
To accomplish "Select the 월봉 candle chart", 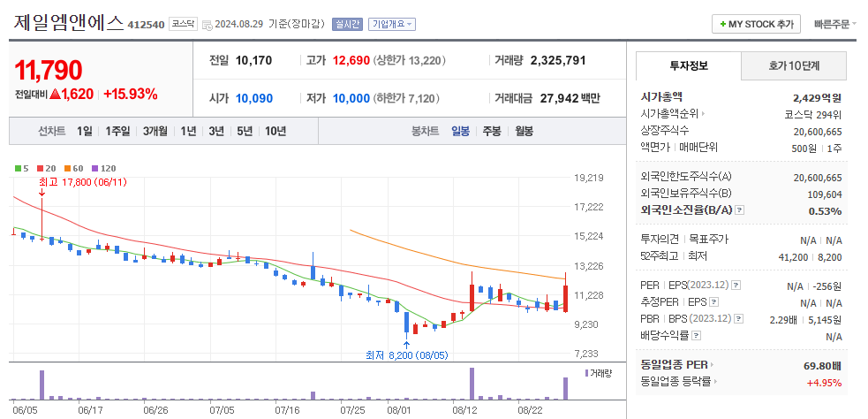I will (525, 132).
